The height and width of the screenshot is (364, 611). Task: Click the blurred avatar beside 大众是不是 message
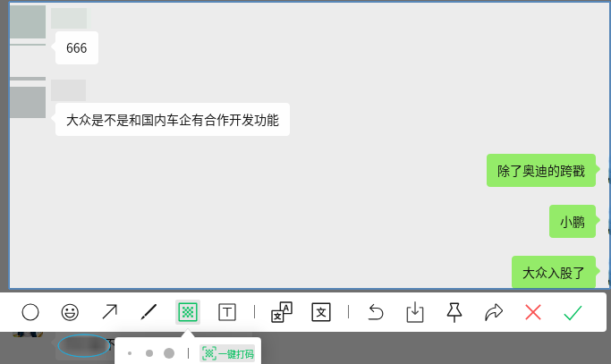click(28, 102)
